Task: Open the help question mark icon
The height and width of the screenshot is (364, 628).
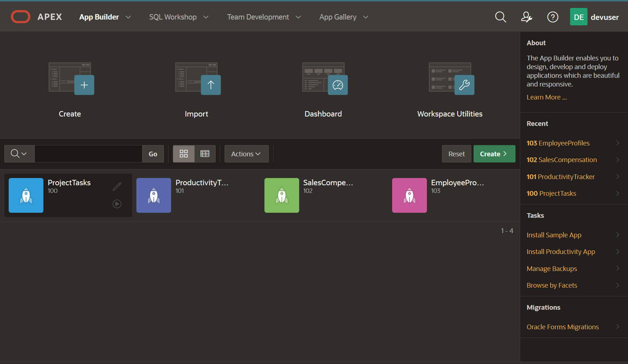Action: pyautogui.click(x=552, y=17)
